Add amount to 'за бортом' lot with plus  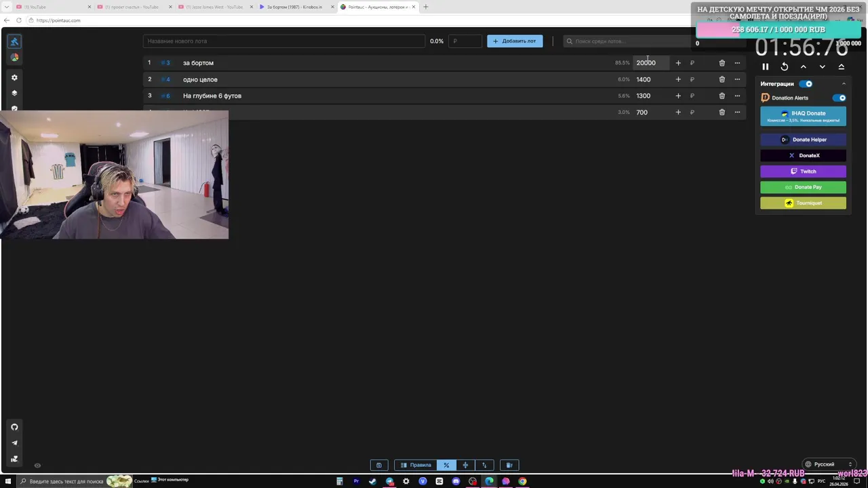(678, 63)
